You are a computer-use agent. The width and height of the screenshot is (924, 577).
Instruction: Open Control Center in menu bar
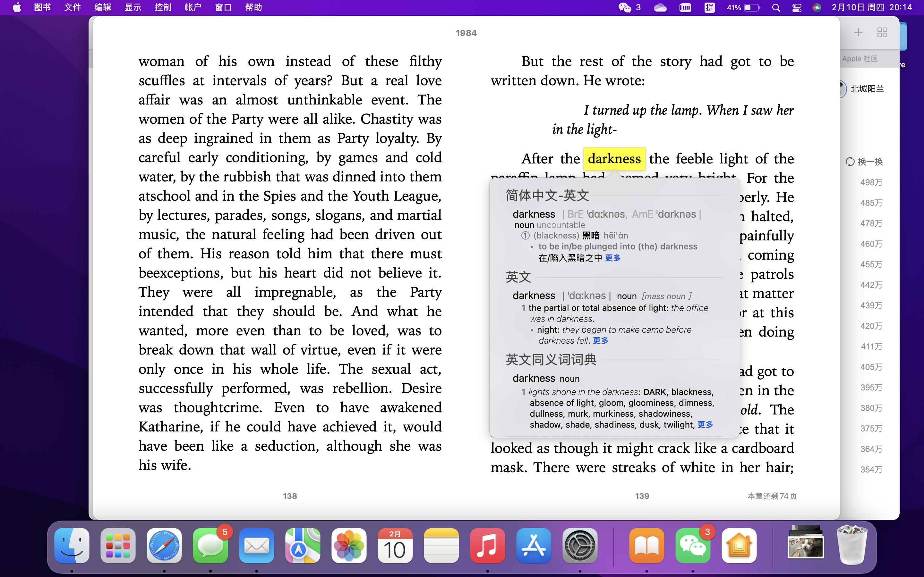797,8
